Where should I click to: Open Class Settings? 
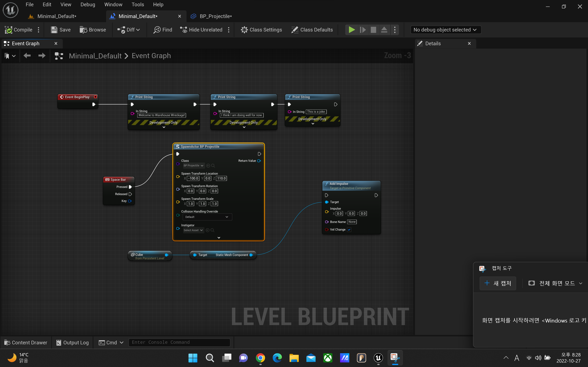(x=261, y=30)
